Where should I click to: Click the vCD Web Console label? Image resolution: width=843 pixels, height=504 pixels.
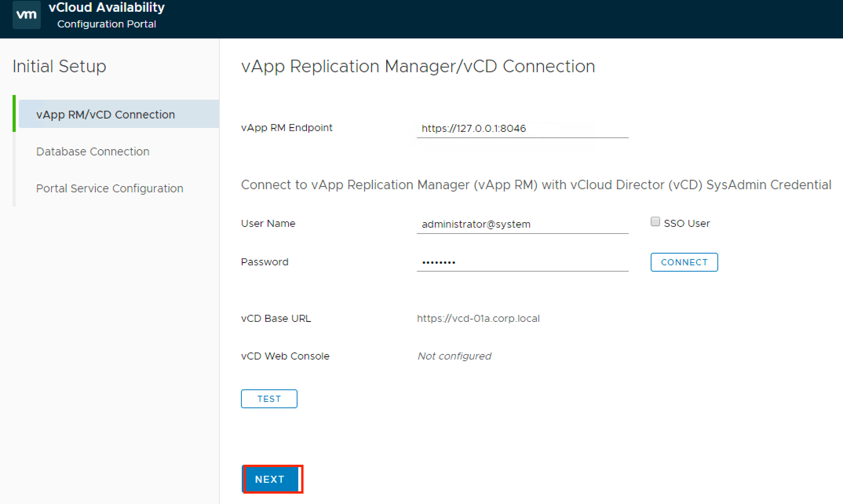[x=285, y=356]
